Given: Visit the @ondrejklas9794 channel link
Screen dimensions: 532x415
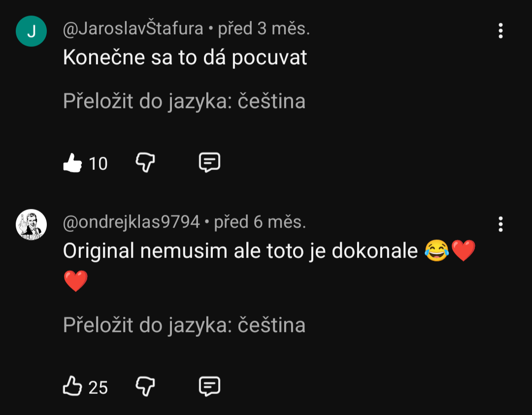Looking at the screenshot, I should point(131,223).
